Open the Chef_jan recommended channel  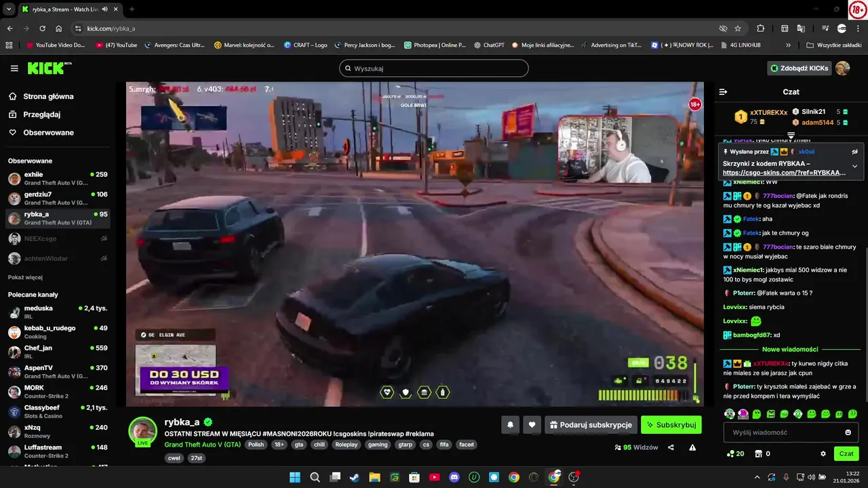tap(58, 352)
